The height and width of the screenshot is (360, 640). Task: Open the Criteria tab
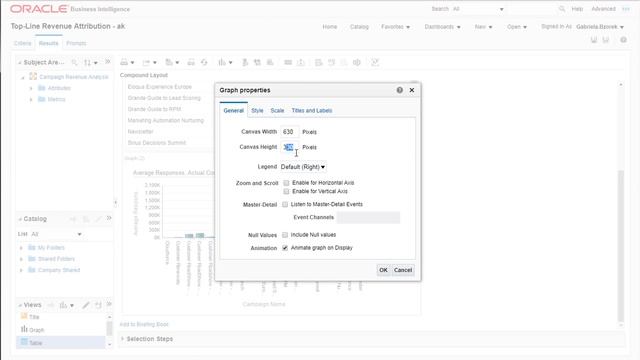click(x=22, y=43)
